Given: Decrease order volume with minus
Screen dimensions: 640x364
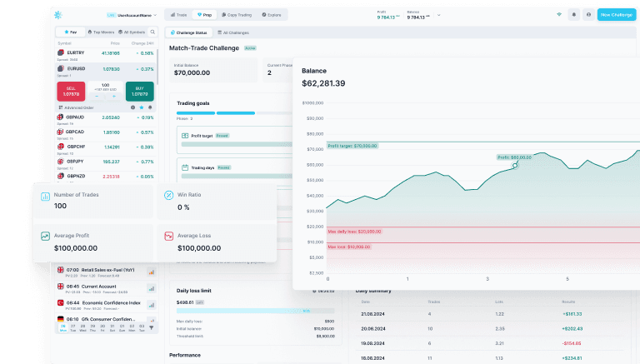Looking at the screenshot, I should coord(97,97).
